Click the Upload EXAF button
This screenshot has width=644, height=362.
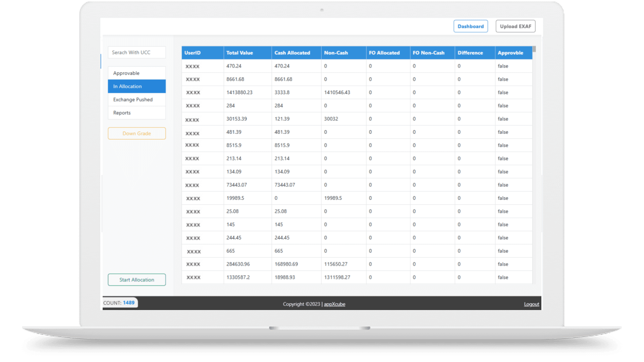[515, 26]
